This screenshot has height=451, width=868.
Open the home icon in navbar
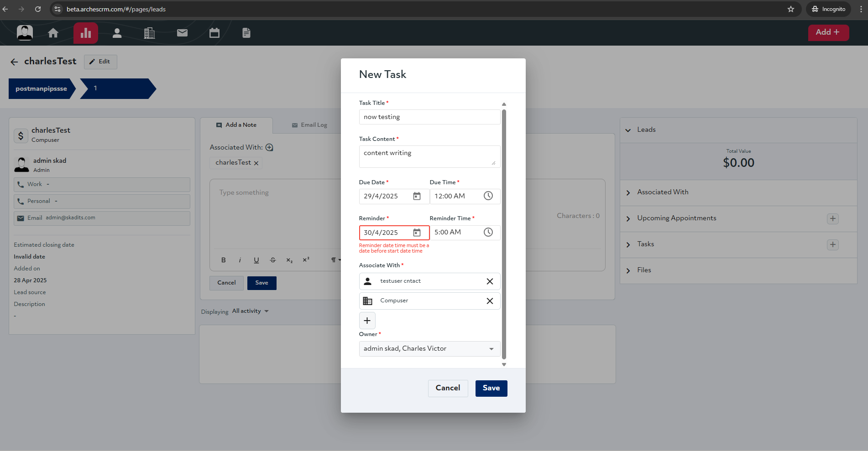(53, 33)
